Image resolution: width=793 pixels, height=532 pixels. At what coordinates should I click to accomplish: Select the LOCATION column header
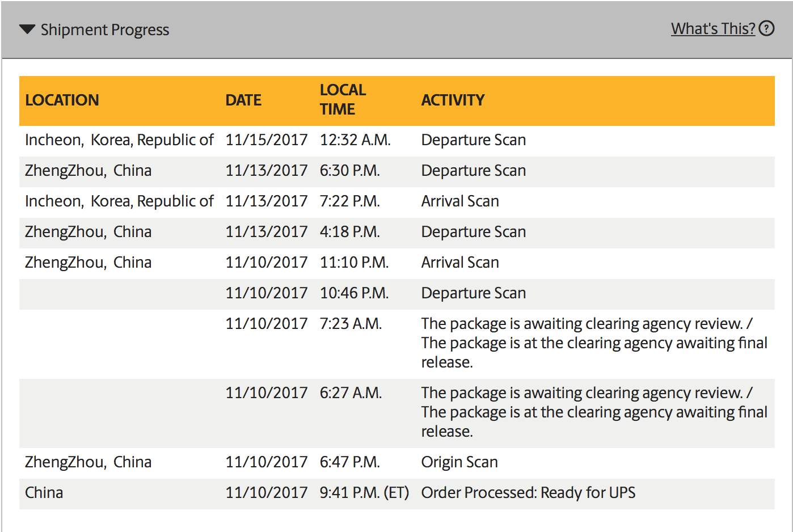pos(62,100)
